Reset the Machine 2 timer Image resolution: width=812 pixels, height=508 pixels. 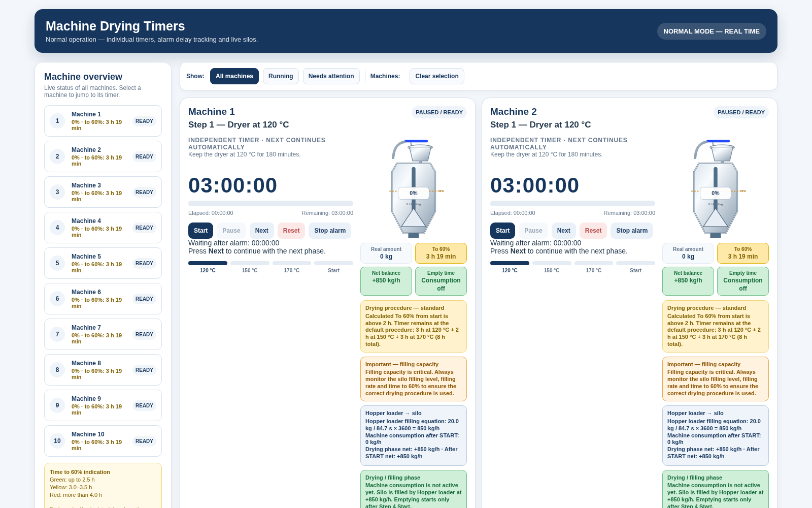tap(593, 231)
